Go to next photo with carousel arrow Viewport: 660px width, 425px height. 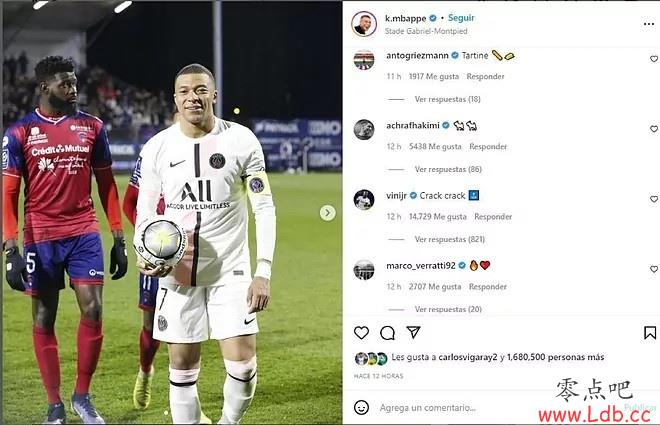click(x=327, y=213)
